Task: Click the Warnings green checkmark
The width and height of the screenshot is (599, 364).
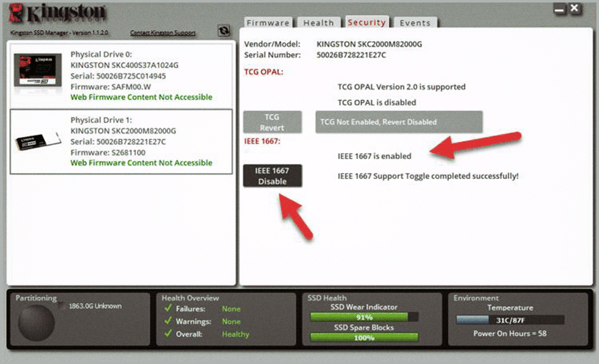Action: coord(168,322)
